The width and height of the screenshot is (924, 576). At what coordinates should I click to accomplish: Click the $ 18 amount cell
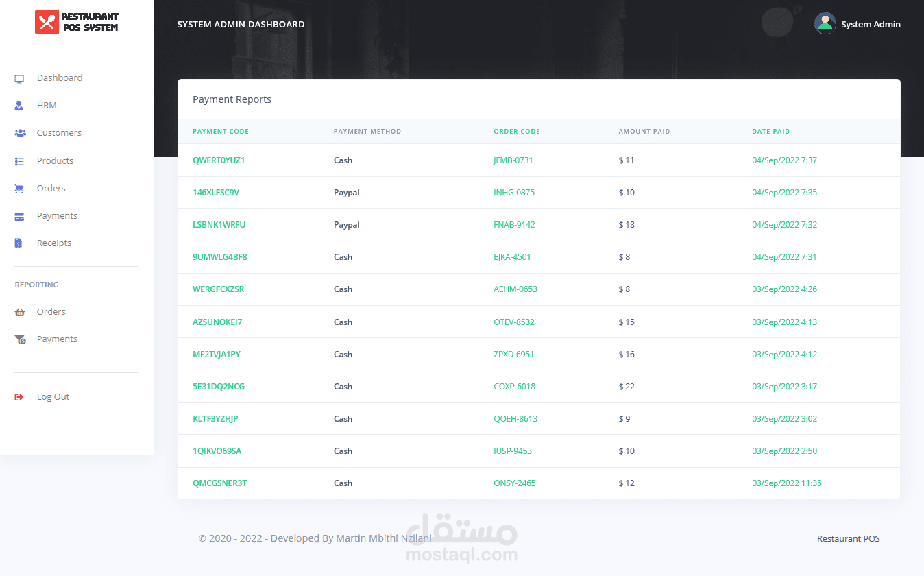pyautogui.click(x=627, y=225)
